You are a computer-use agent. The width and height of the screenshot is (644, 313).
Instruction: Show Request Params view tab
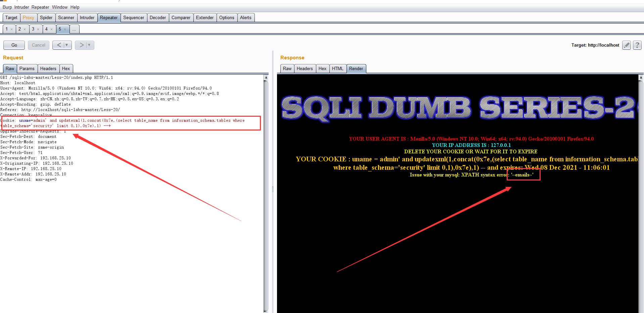(27, 68)
